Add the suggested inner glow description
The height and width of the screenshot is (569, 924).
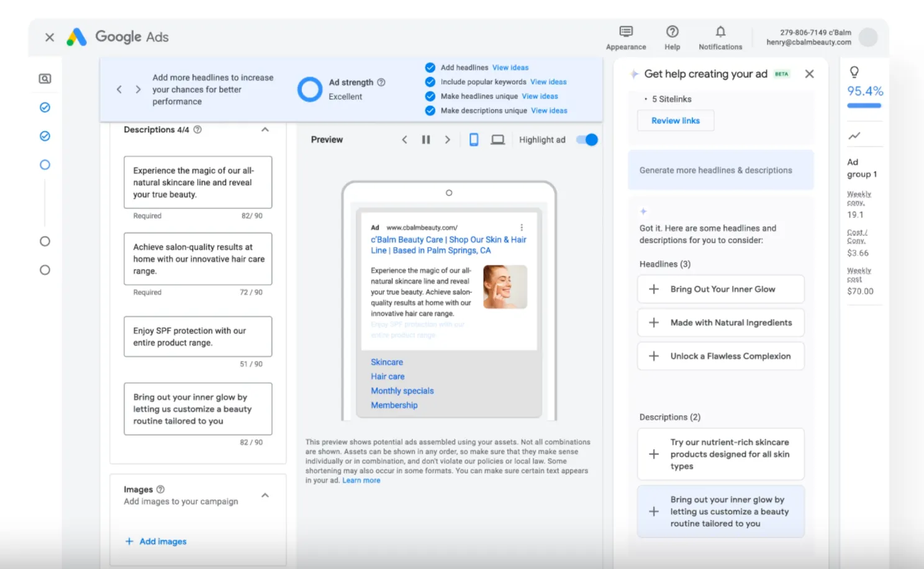[x=721, y=511]
